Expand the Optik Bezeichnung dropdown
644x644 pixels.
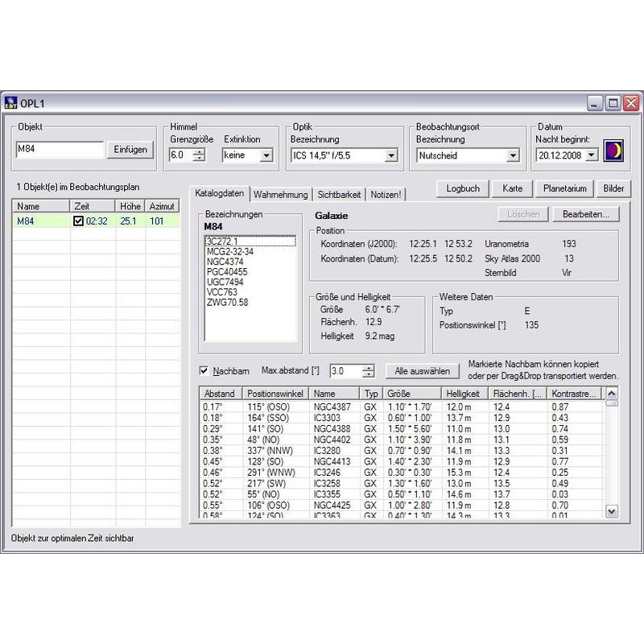(x=392, y=155)
